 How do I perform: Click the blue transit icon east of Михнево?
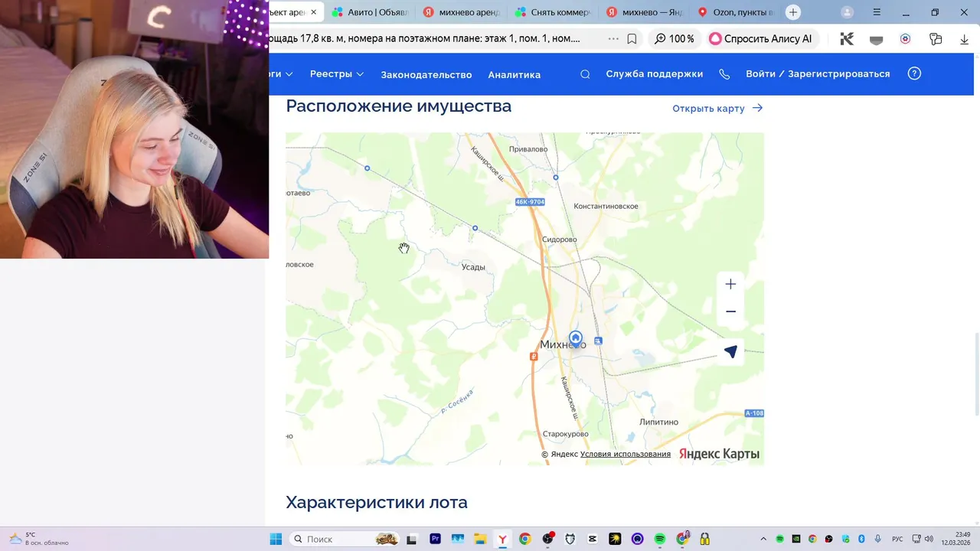(598, 341)
